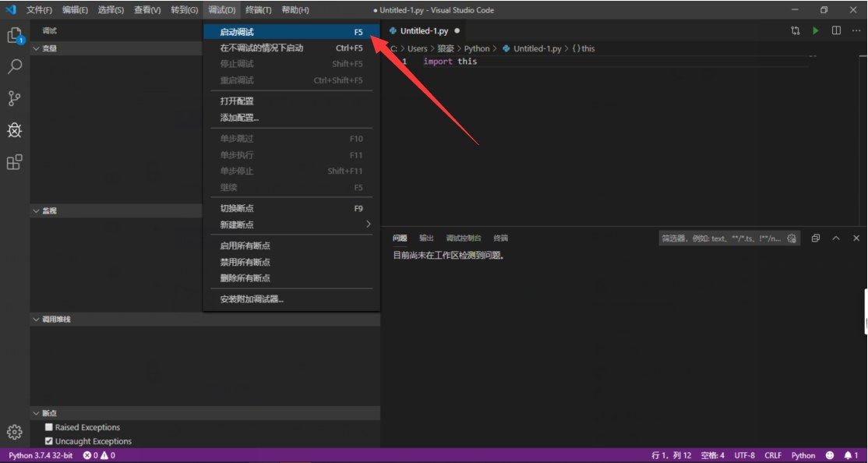This screenshot has width=868, height=463.
Task: Open the 编辑(E) menu
Action: tap(75, 10)
